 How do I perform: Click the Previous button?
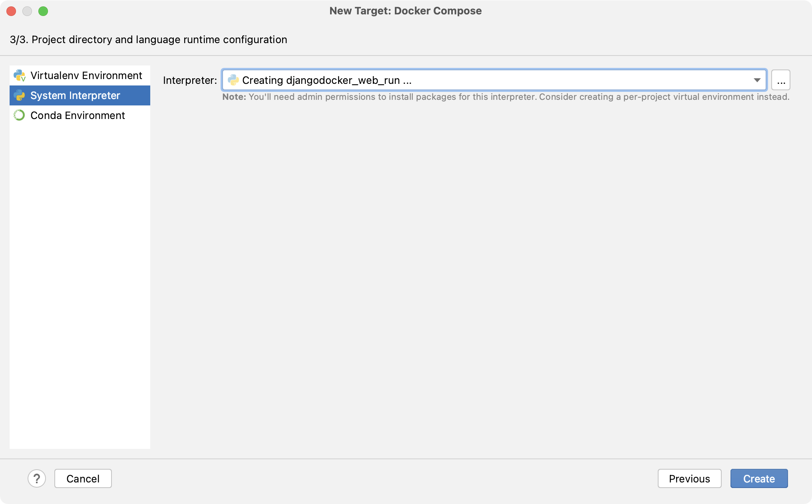pyautogui.click(x=689, y=479)
